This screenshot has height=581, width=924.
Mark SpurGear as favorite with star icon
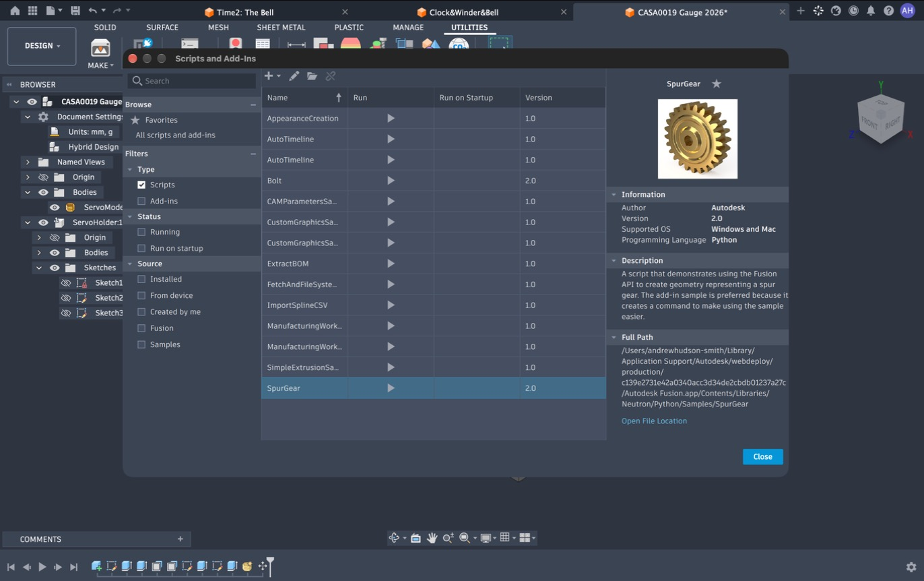pos(717,84)
